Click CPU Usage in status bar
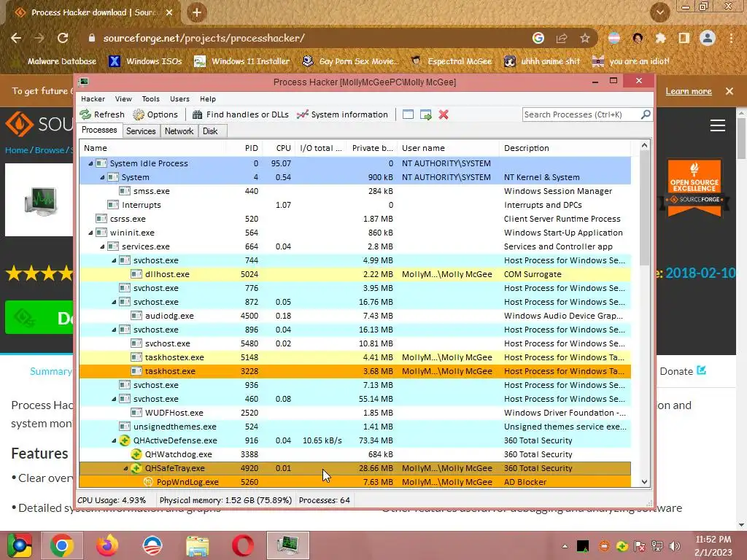The width and height of the screenshot is (747, 560). click(x=112, y=500)
